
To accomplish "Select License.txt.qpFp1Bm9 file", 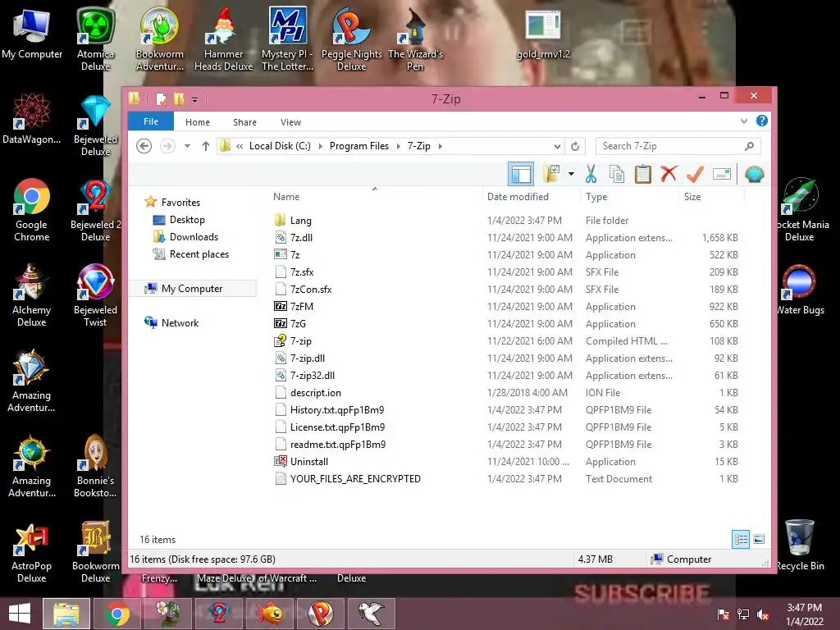I will coord(337,427).
